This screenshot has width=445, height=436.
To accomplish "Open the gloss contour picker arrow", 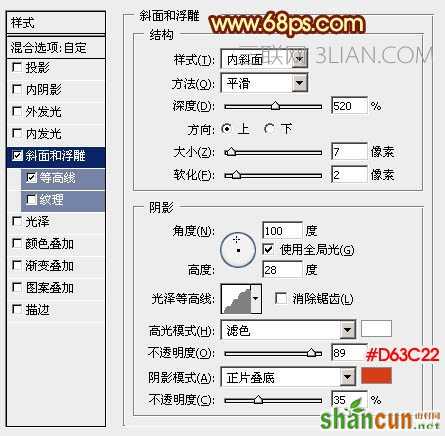I will pyautogui.click(x=256, y=299).
